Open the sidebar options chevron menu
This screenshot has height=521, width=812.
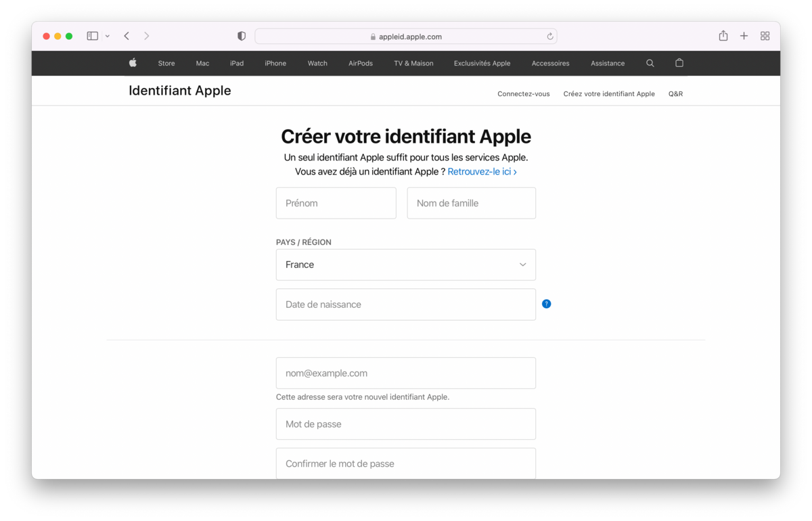[x=108, y=36]
